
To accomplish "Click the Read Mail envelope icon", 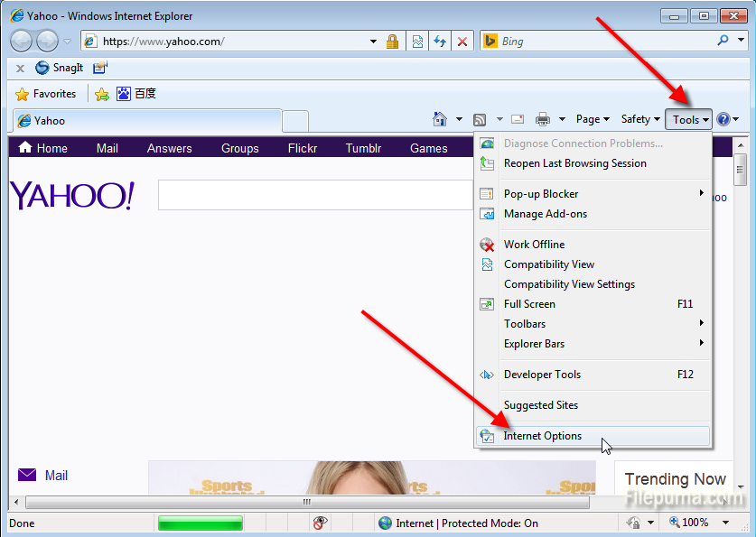I will click(x=518, y=119).
